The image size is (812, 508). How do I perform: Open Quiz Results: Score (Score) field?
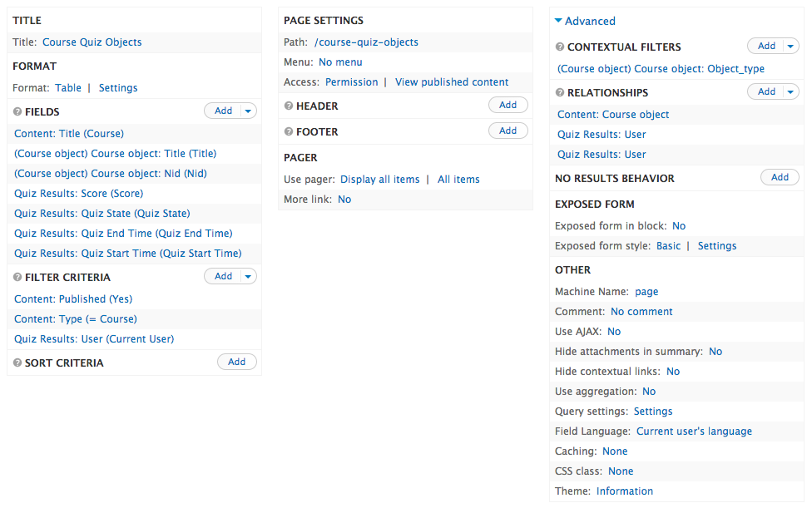click(x=79, y=194)
